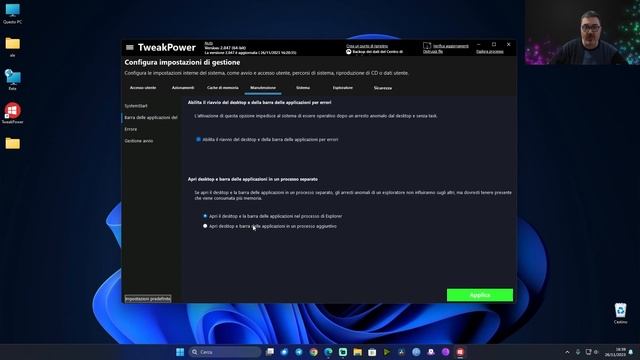Switch to the Cache di memoria tab
The height and width of the screenshot is (360, 640).
point(222,88)
